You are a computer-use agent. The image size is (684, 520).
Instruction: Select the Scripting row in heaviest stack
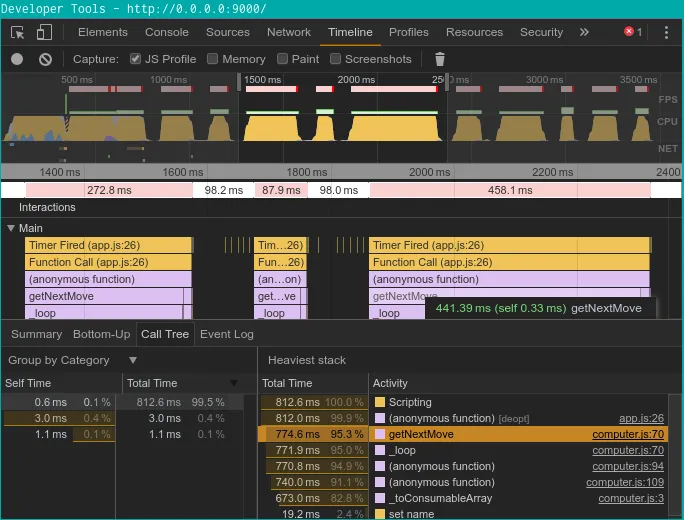click(463, 402)
